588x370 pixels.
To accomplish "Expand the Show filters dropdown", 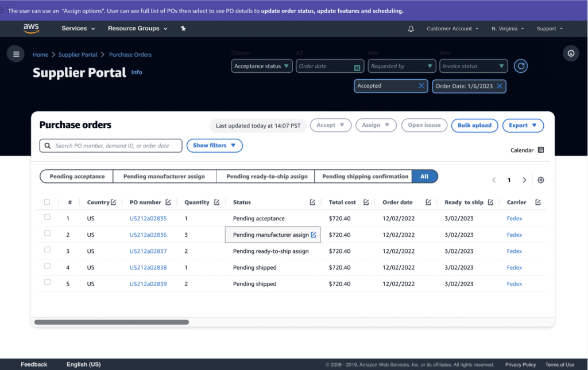I will pos(214,146).
